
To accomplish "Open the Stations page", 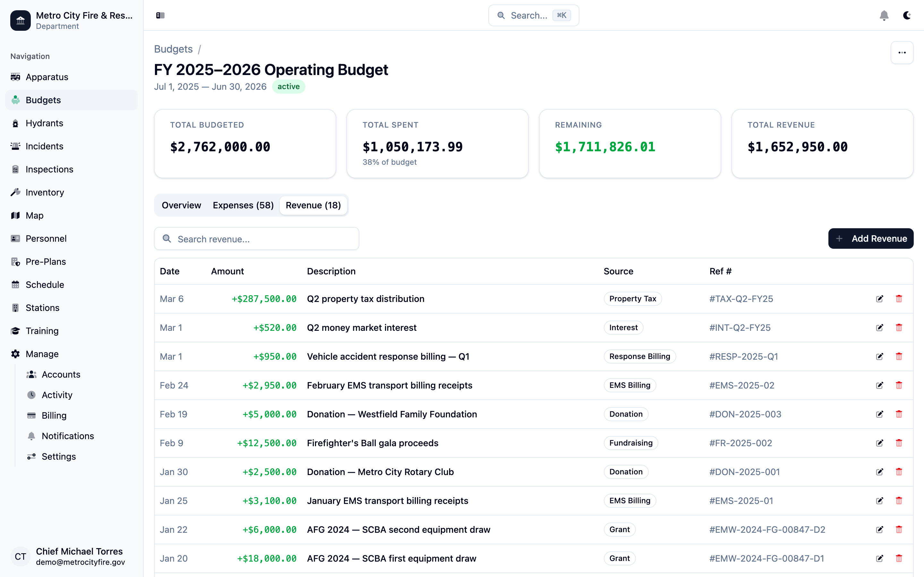I will pyautogui.click(x=42, y=308).
